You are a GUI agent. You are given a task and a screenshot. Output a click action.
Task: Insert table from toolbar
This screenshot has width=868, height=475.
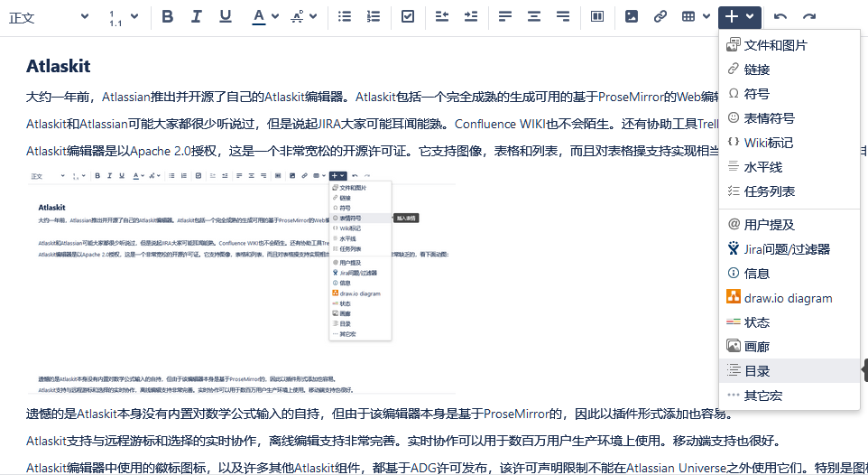coord(688,16)
